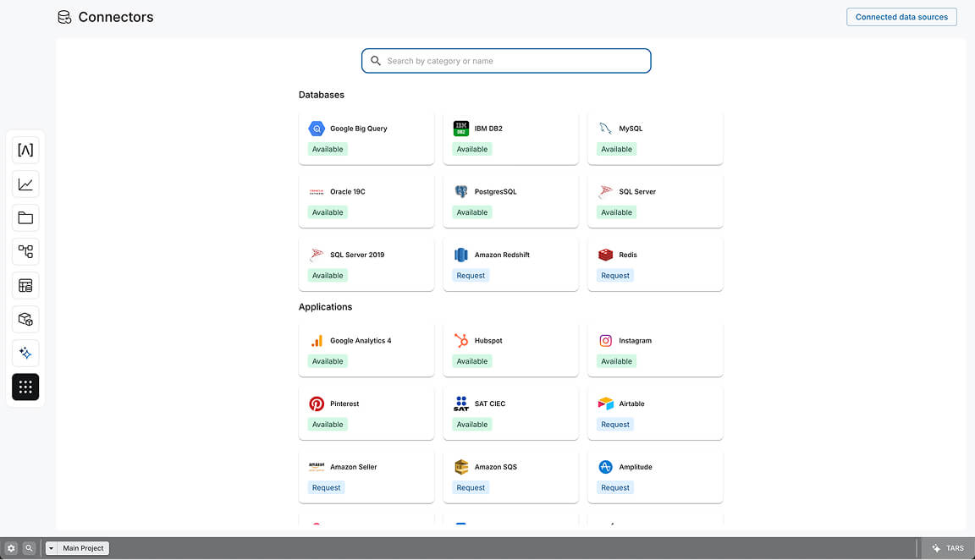Click the PostgresSQL elephant logo
975x560 pixels.
click(x=460, y=191)
